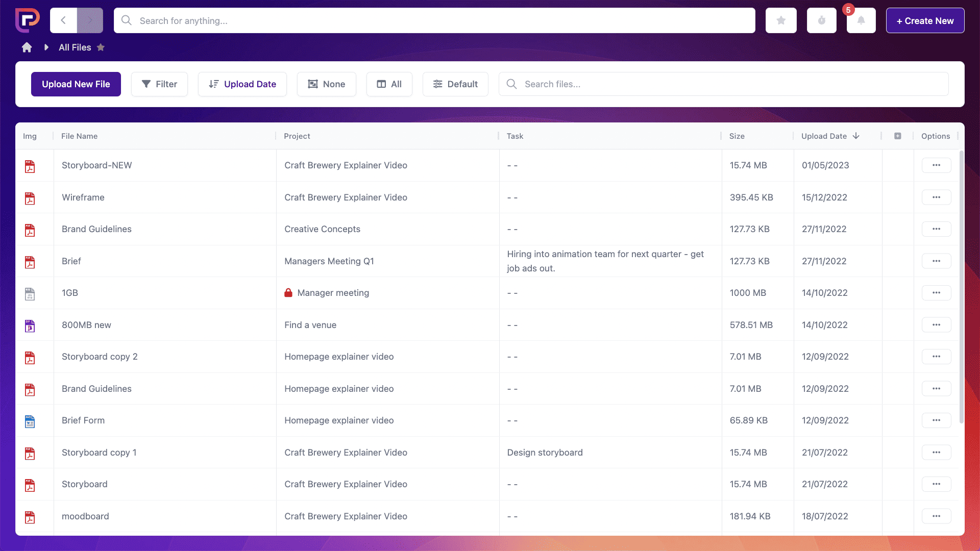The image size is (980, 551).
Task: Open the timer stopwatch icon
Action: tap(821, 20)
